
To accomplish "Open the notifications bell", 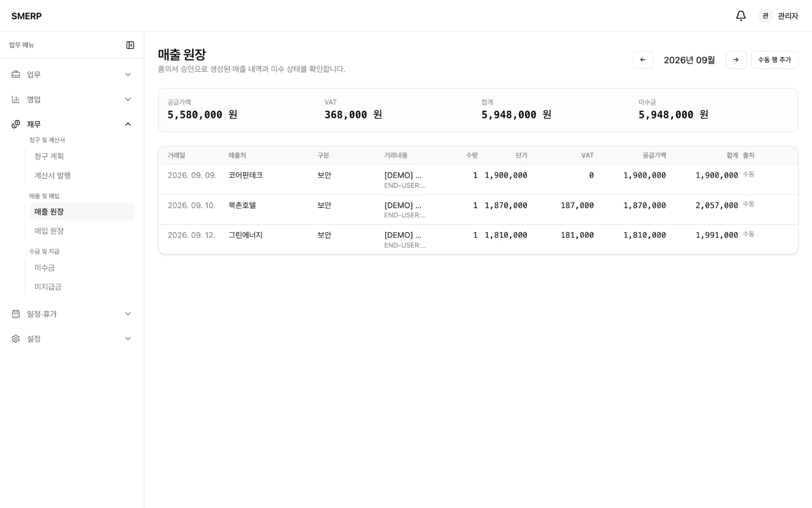I will click(740, 16).
